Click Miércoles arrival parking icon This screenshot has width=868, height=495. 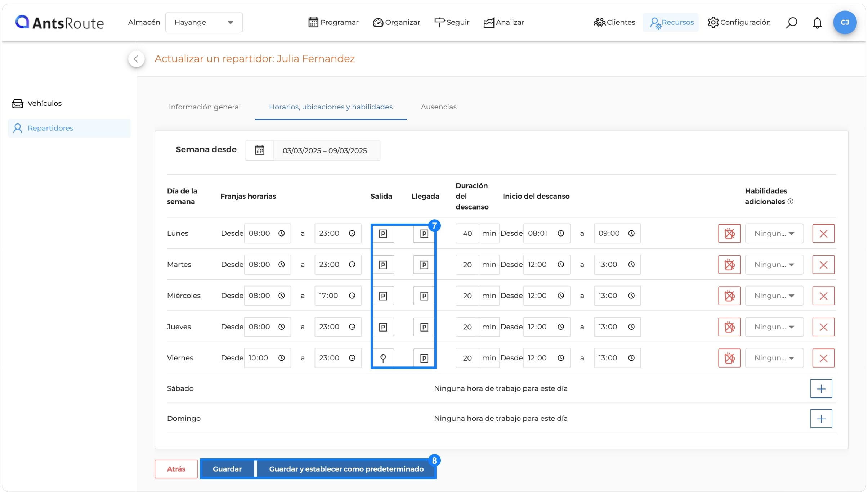click(424, 296)
